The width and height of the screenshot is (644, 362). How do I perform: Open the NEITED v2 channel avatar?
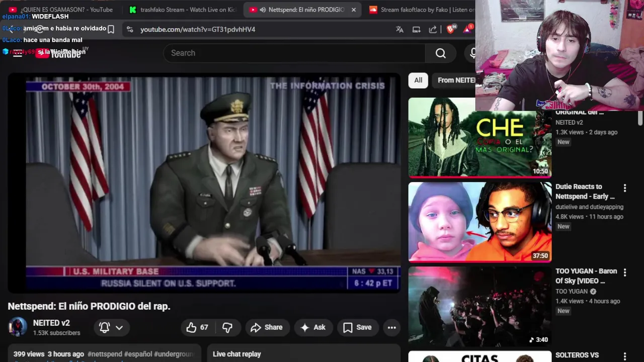pos(18,327)
